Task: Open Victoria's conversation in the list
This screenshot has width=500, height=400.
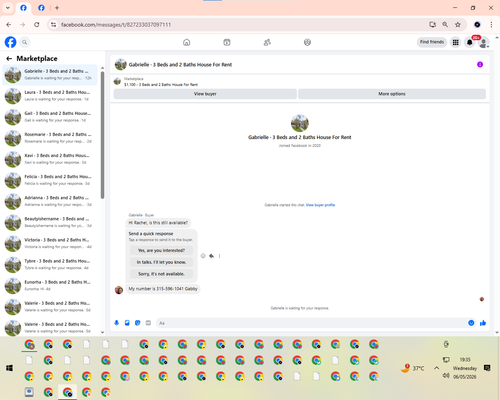Action: 50,243
